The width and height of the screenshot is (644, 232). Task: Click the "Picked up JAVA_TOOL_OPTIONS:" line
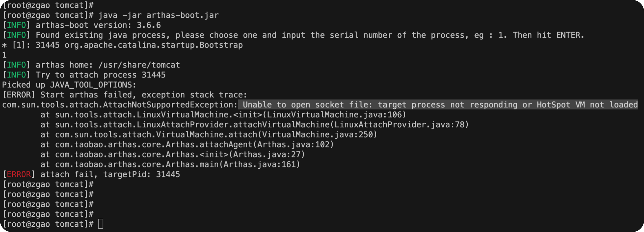point(69,85)
